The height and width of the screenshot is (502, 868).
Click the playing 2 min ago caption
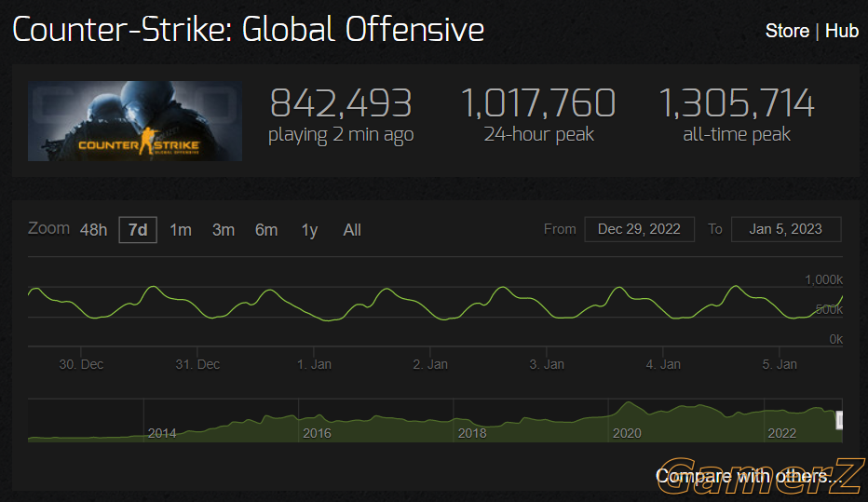click(x=341, y=135)
